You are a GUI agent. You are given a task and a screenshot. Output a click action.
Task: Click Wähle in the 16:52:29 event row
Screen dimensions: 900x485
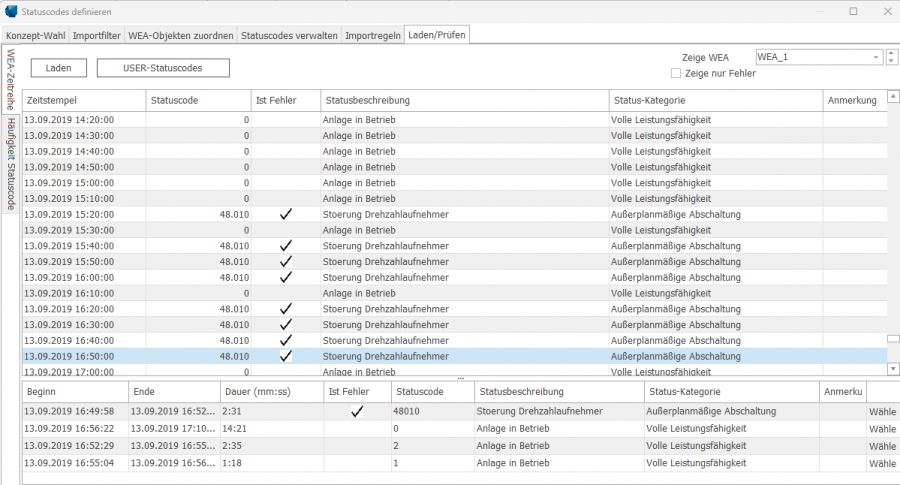tap(882, 447)
